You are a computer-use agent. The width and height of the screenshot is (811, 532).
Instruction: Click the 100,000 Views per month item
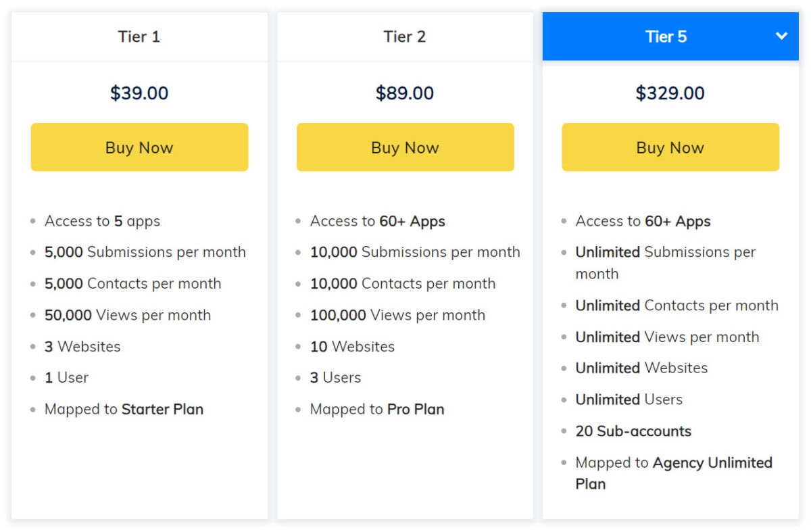pyautogui.click(x=397, y=315)
